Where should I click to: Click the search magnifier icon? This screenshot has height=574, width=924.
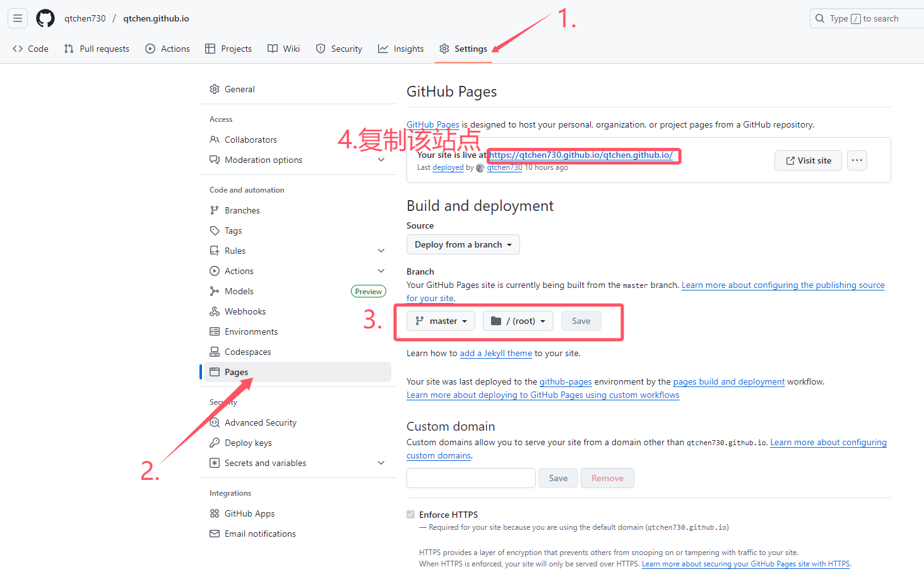tap(820, 18)
